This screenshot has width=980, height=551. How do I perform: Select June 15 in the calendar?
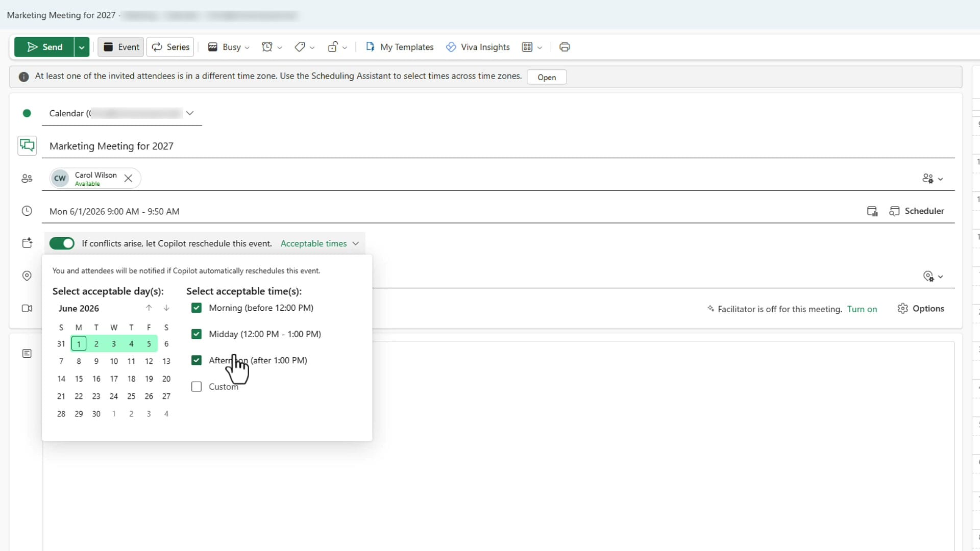[79, 379]
